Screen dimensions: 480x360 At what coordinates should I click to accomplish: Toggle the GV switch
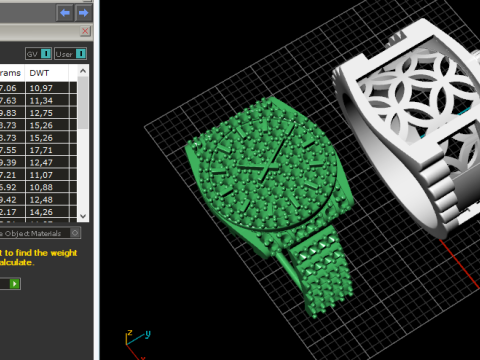(x=39, y=54)
